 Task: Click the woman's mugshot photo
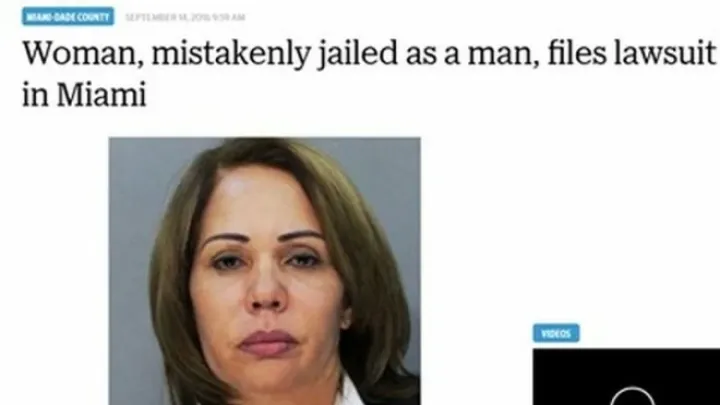click(264, 271)
